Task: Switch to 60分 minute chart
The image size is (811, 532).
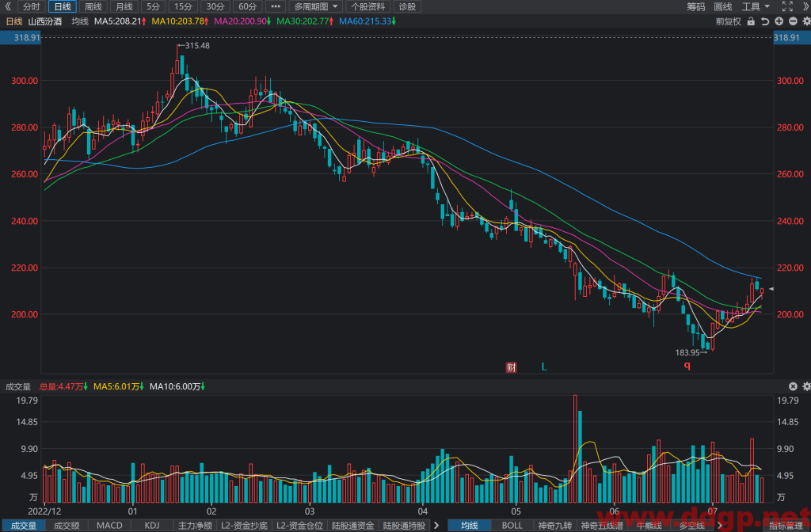Action: (247, 6)
